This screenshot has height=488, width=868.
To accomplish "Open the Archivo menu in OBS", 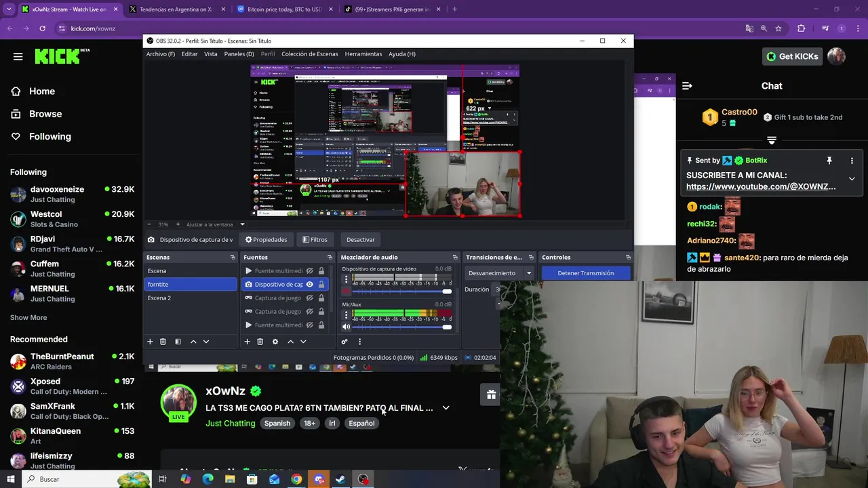I will [161, 54].
